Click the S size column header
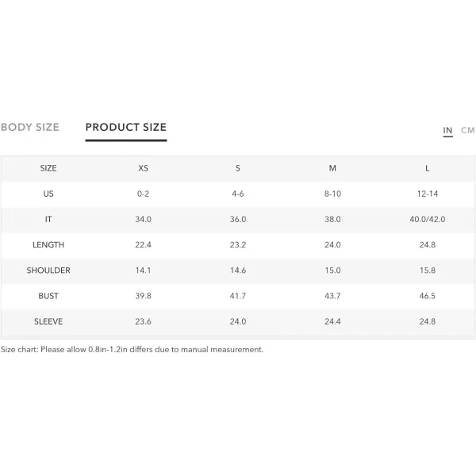 (238, 168)
